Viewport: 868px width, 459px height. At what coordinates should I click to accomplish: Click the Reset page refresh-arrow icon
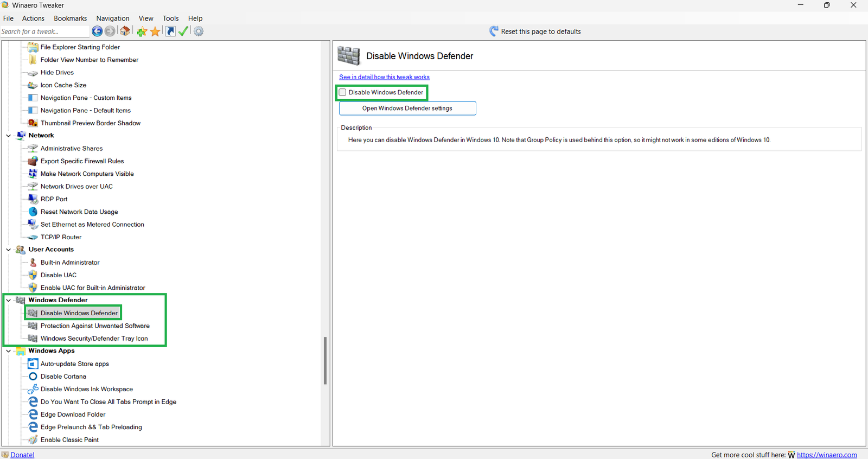point(494,31)
